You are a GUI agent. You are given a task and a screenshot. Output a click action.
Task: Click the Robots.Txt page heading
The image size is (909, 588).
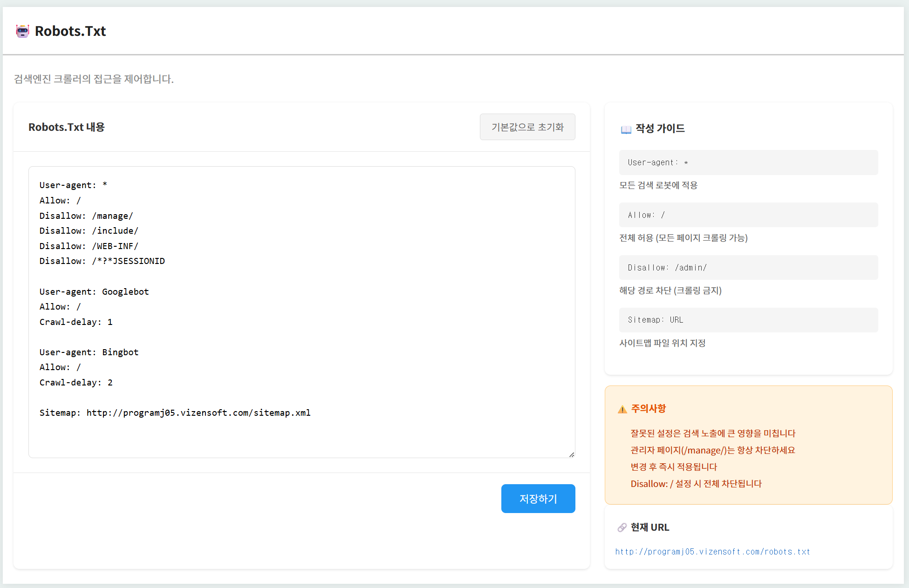click(x=70, y=31)
